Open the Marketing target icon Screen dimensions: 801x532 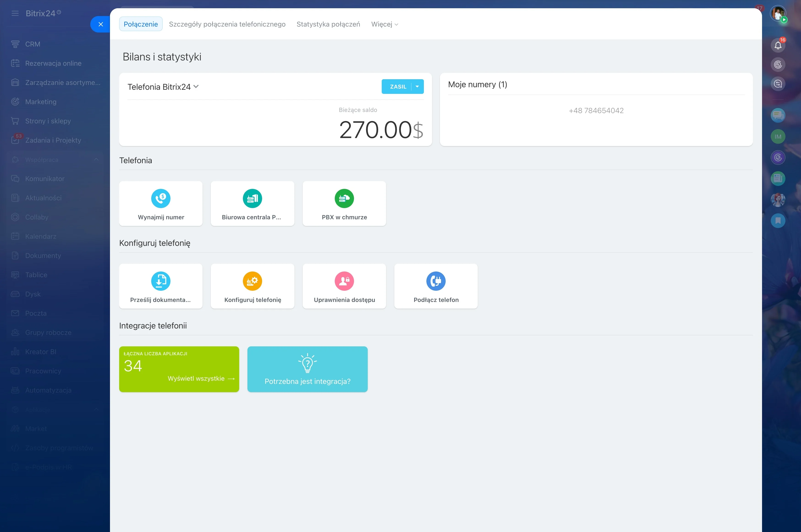[x=15, y=102]
